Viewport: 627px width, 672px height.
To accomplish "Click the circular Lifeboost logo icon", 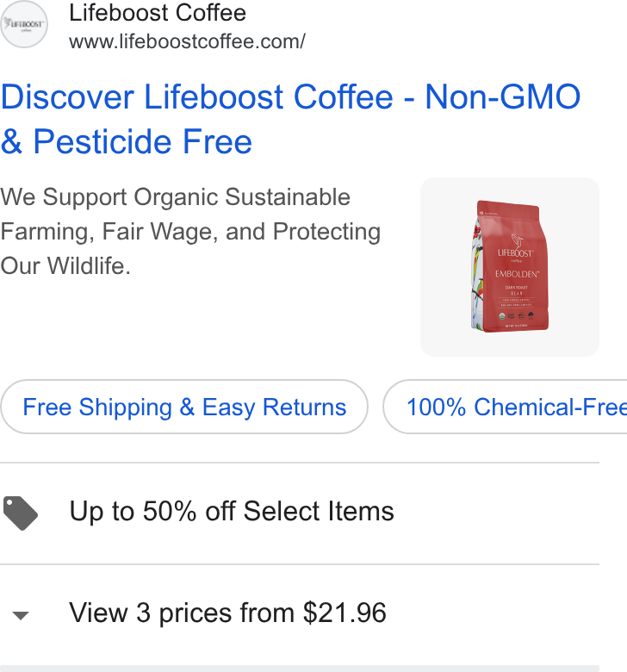I will [24, 24].
